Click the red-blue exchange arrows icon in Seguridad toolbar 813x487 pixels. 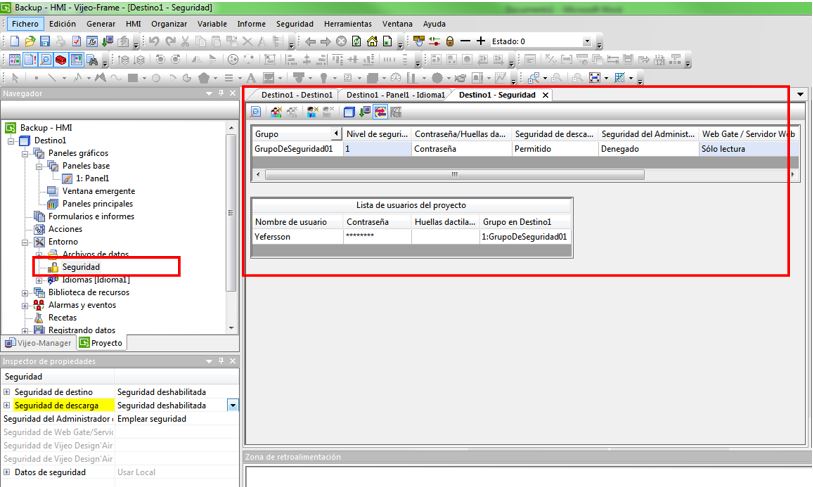[380, 112]
